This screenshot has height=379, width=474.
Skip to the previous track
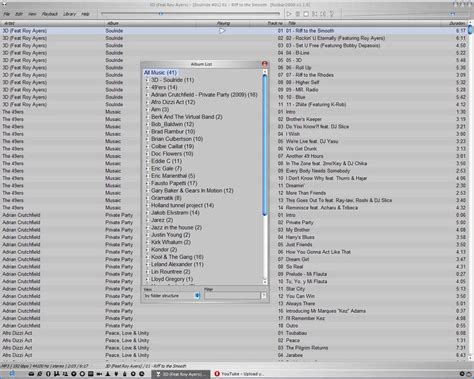(315, 14)
